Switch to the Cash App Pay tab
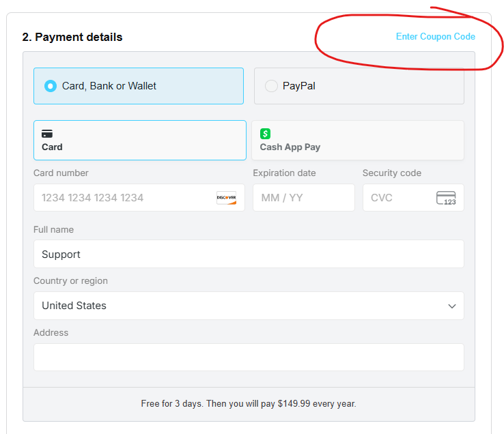Screen dimensions: 504x434 click(358, 141)
